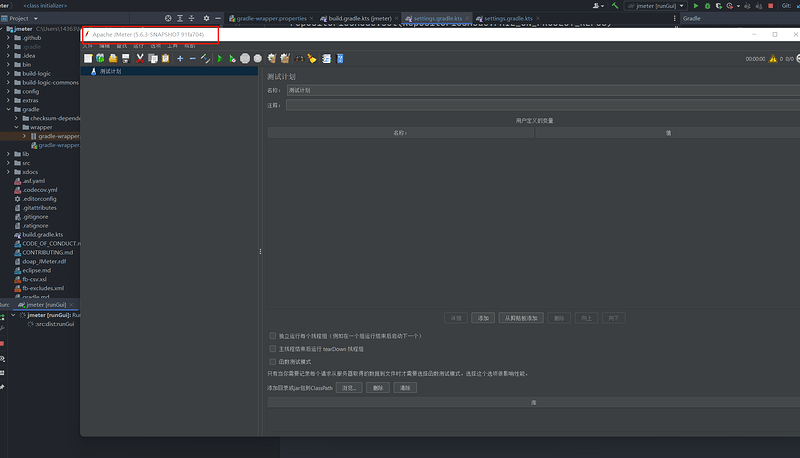This screenshot has height=458, width=800.
Task: Click the blue Help icon in JMeter toolbar
Action: [340, 59]
